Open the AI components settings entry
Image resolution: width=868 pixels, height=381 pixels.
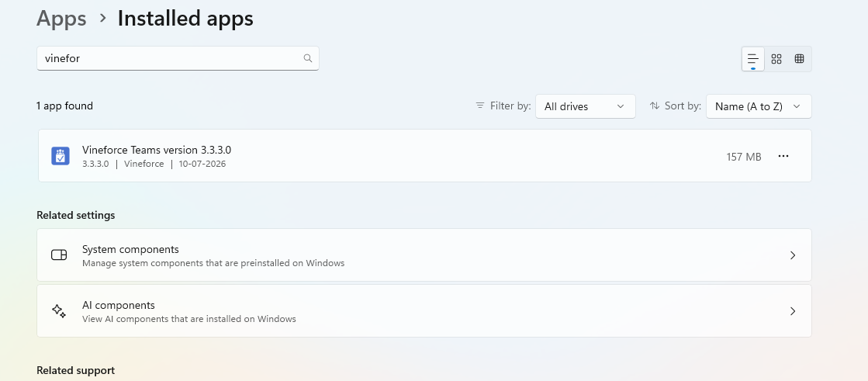pyautogui.click(x=424, y=310)
